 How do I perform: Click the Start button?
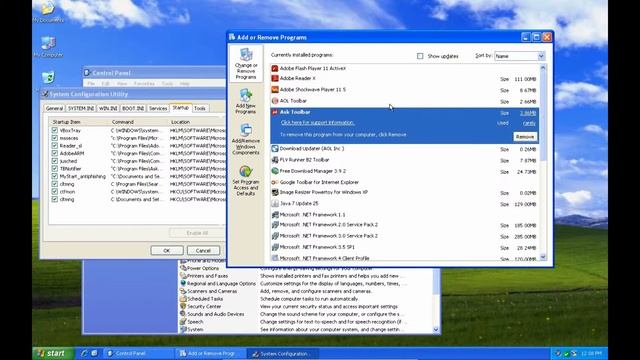click(53, 353)
